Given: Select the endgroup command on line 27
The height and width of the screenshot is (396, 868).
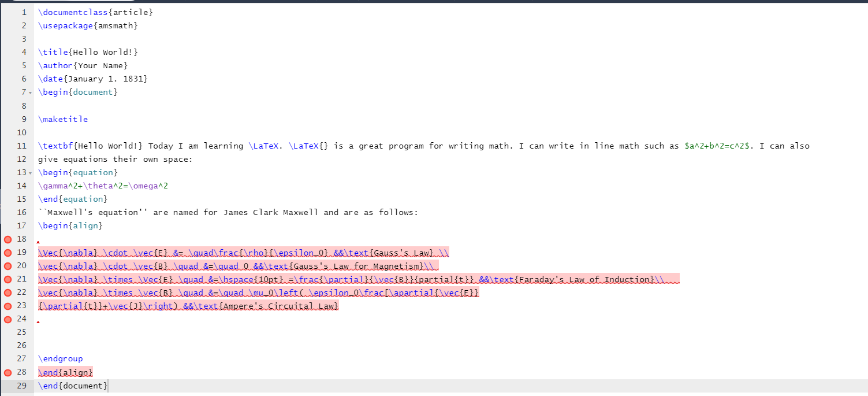Looking at the screenshot, I should [60, 358].
